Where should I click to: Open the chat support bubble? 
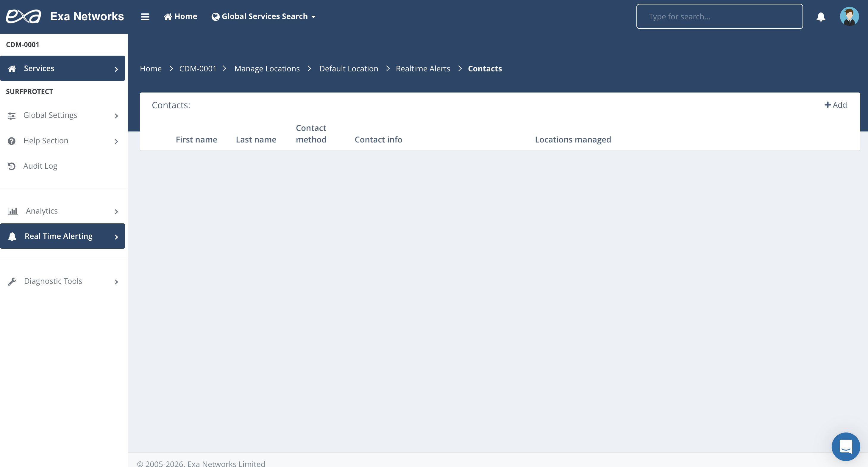pyautogui.click(x=845, y=446)
